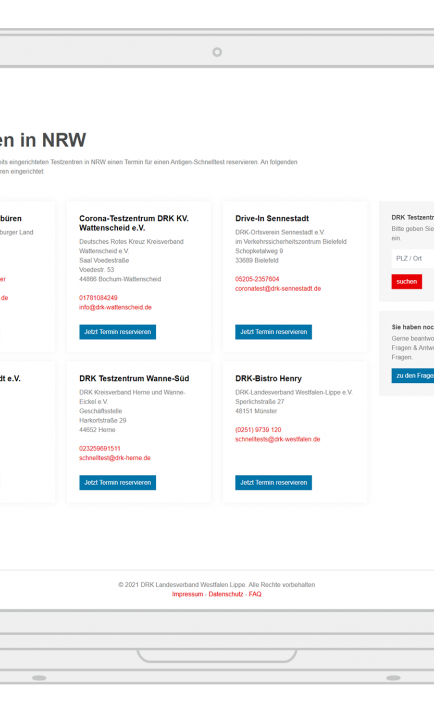Email info@drk-wattenscheid.de
The height and width of the screenshot is (713, 434).
click(x=116, y=307)
